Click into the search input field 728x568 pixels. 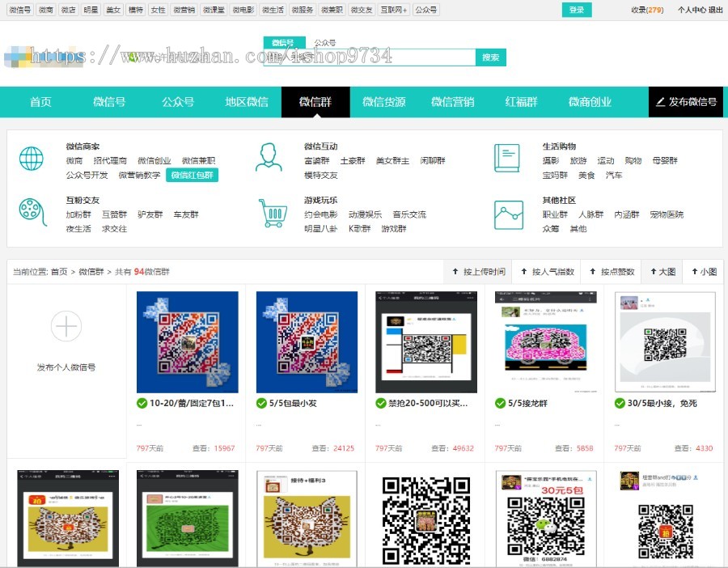(x=370, y=57)
